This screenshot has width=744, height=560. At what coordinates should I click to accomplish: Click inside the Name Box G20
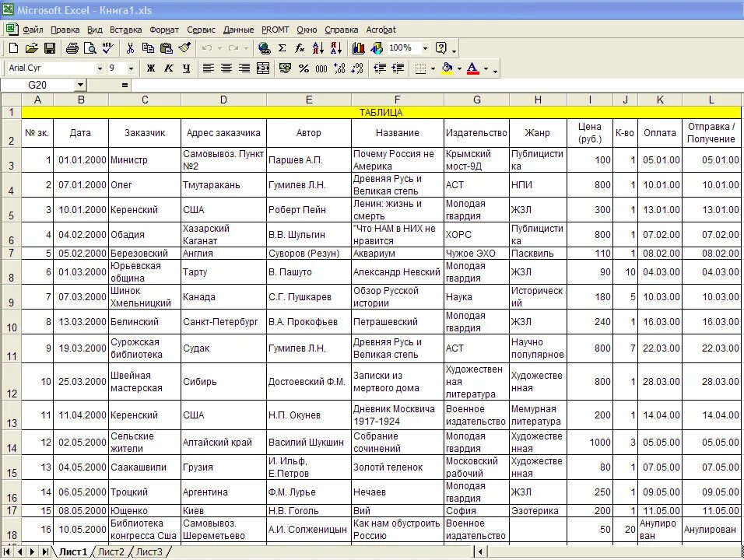click(38, 85)
